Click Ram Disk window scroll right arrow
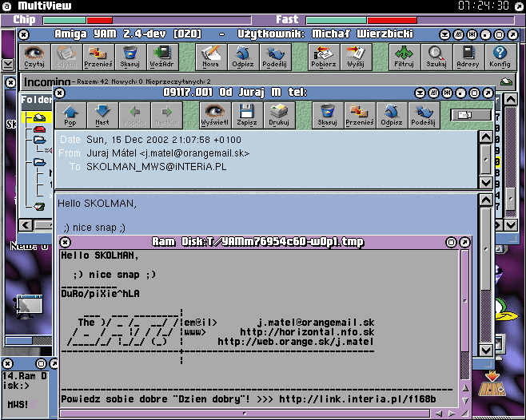Viewport: 526px width, 420px height. [452, 414]
